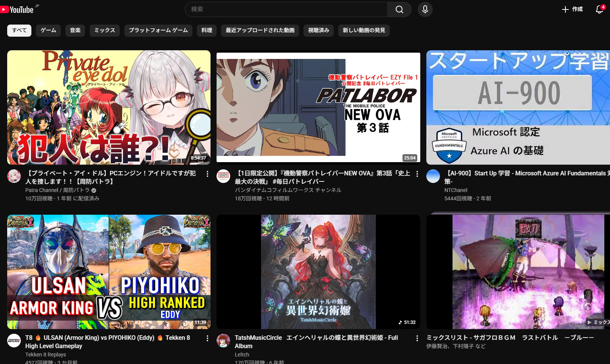Select the すべて filter chip
Screen dimensions: 610x364
pyautogui.click(x=19, y=30)
